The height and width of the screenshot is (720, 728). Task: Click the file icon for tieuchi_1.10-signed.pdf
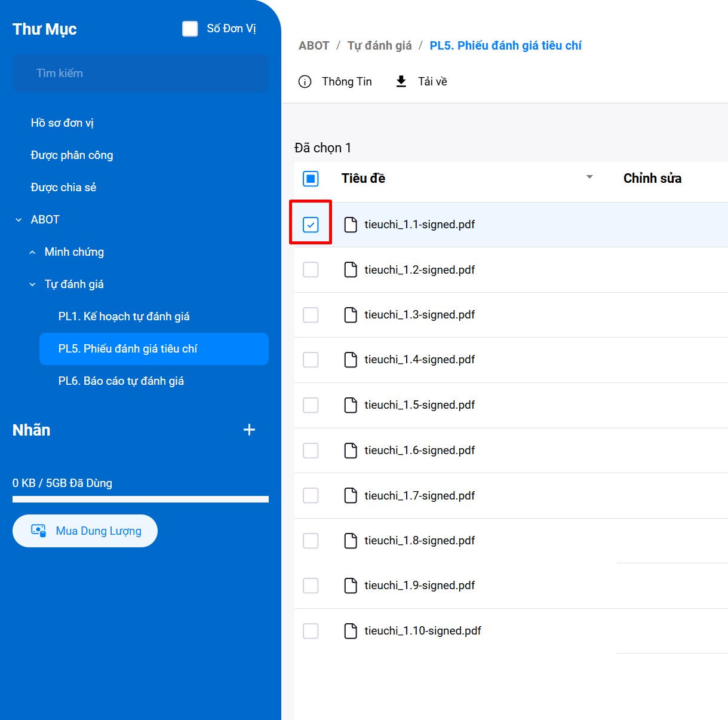coord(351,631)
